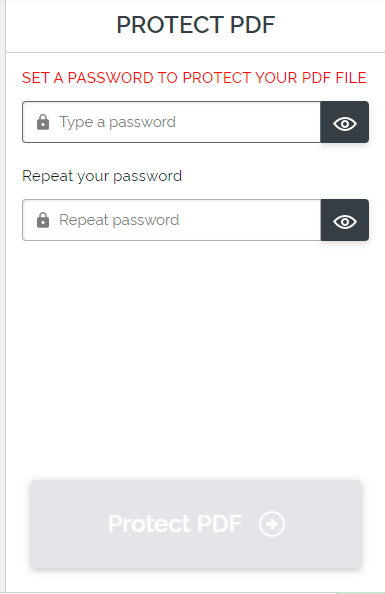Click empty white area above Protect PDF button
Image resolution: width=385 pixels, height=594 pixels.
point(196,360)
